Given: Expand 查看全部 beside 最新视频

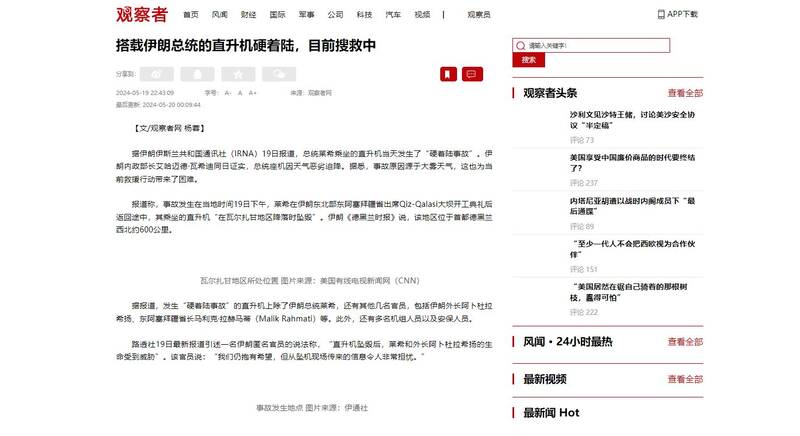Looking at the screenshot, I should coord(685,379).
